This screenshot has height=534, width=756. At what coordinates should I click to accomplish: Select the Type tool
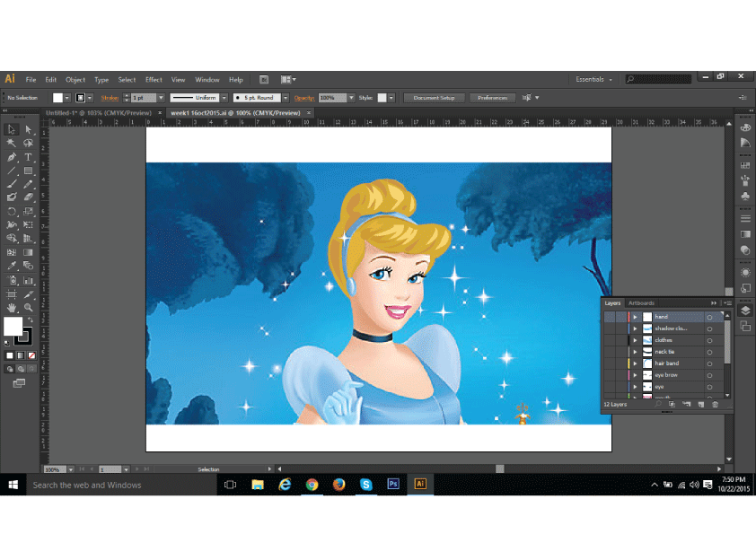coord(28,157)
